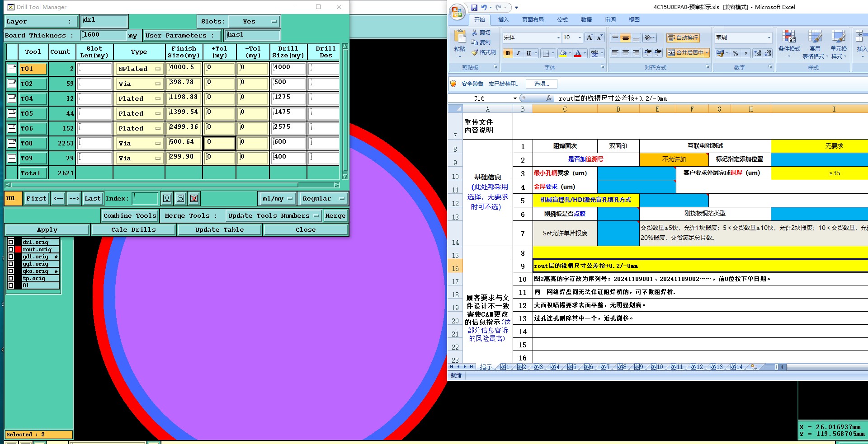Viewport: 868px width, 444px height.
Task: Save the Excel workbook via quick access
Action: [x=474, y=7]
